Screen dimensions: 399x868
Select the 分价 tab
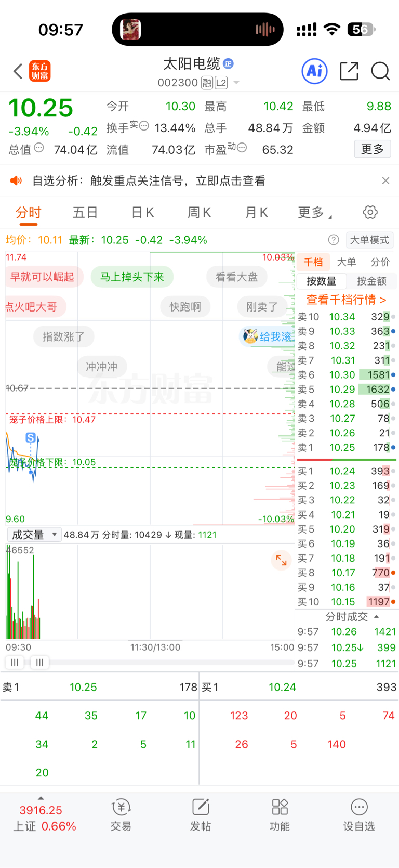click(x=380, y=262)
